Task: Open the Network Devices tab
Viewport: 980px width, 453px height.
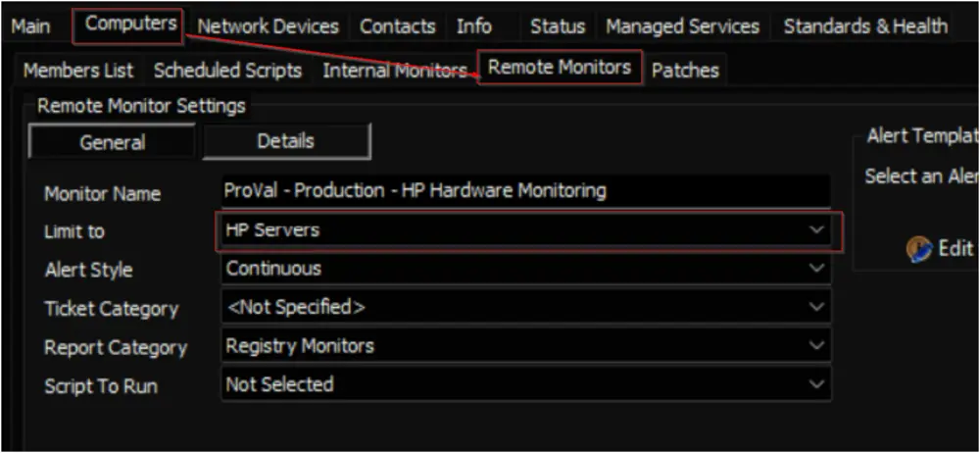Action: pyautogui.click(x=269, y=26)
